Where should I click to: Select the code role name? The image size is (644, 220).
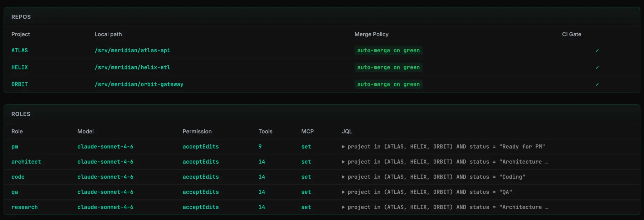tap(18, 177)
